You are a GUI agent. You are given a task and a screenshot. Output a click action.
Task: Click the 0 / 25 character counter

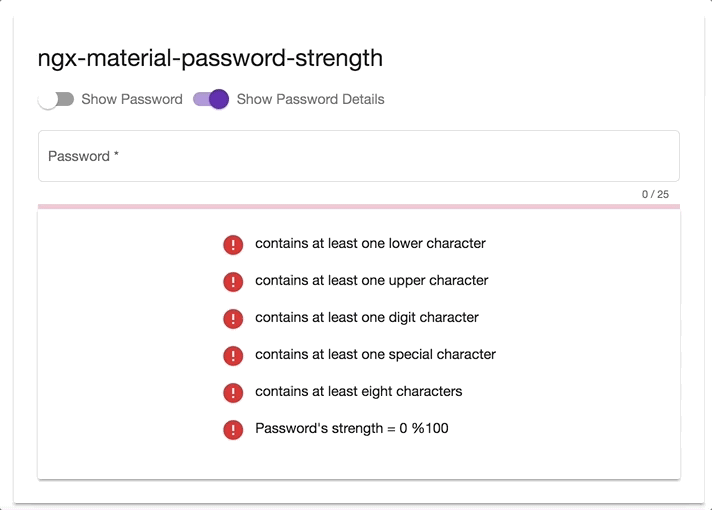tap(655, 194)
